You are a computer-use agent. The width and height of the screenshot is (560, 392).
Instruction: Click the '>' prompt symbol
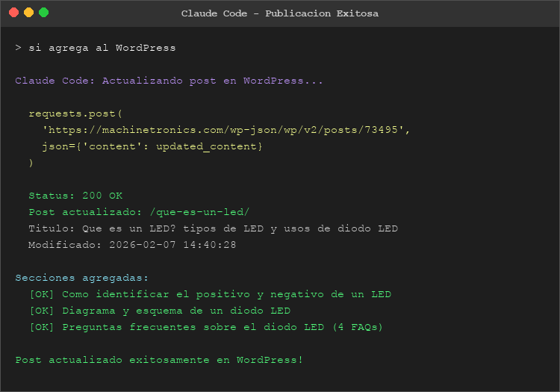point(18,48)
